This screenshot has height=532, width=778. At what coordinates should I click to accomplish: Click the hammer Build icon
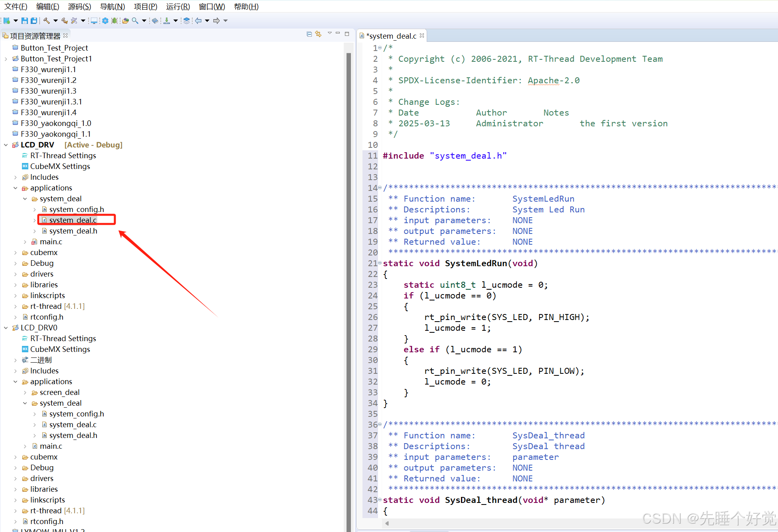click(47, 21)
